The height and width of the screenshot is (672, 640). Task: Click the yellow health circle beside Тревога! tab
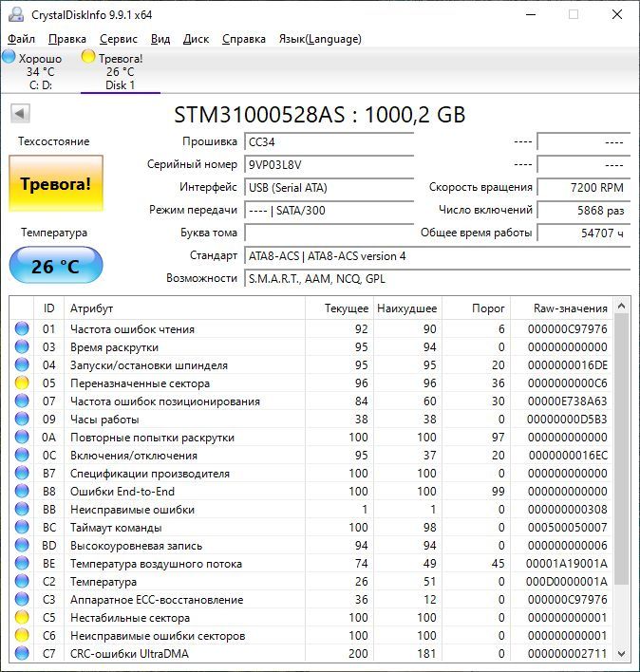click(88, 56)
